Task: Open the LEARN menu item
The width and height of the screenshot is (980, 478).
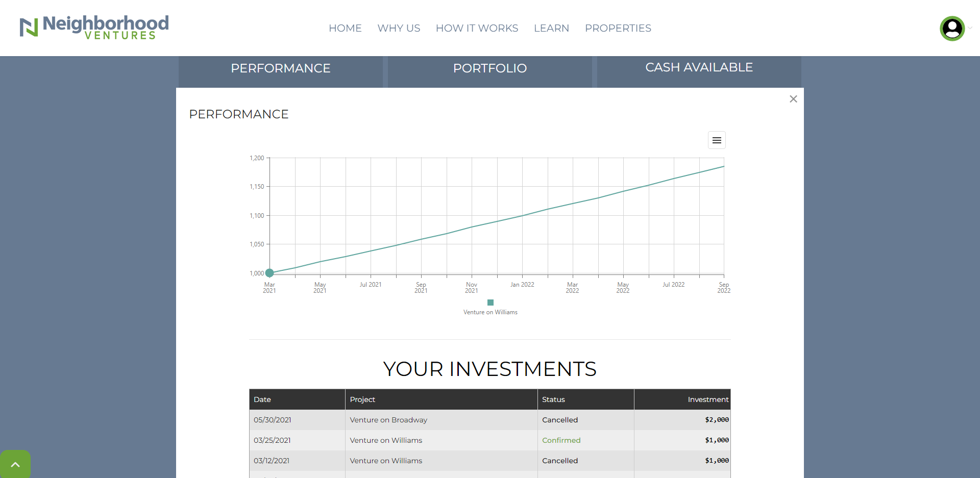Action: pyautogui.click(x=551, y=28)
